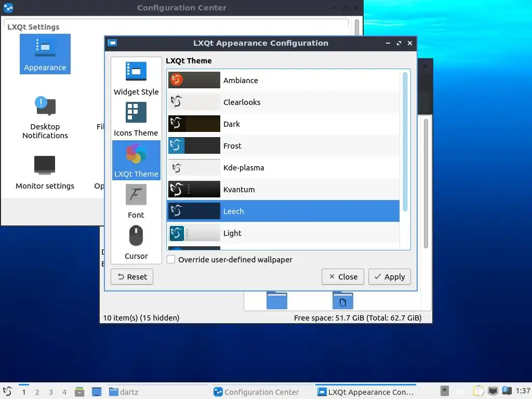The image size is (532, 399).
Task: Choose the Dark theme entry
Action: point(283,124)
